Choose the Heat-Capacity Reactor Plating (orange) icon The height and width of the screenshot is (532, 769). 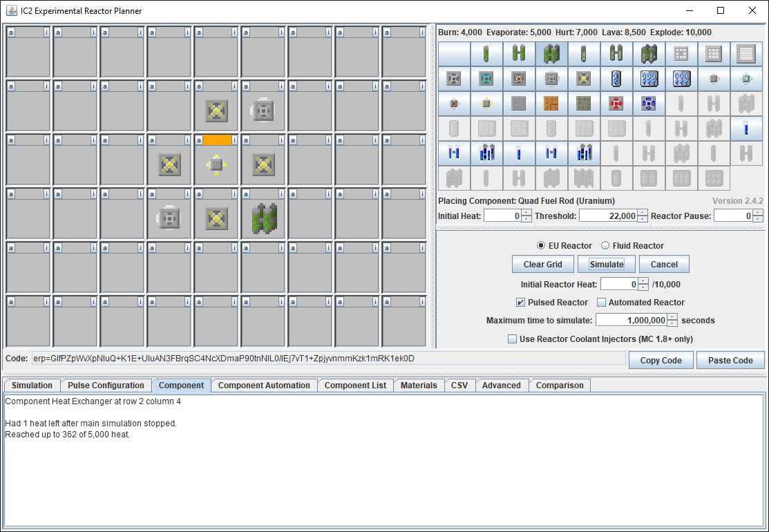551,104
